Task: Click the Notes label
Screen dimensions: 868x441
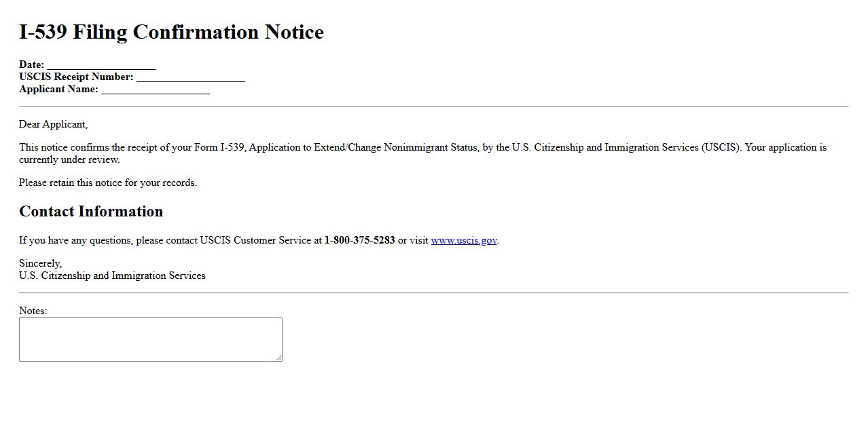Action: 33,311
